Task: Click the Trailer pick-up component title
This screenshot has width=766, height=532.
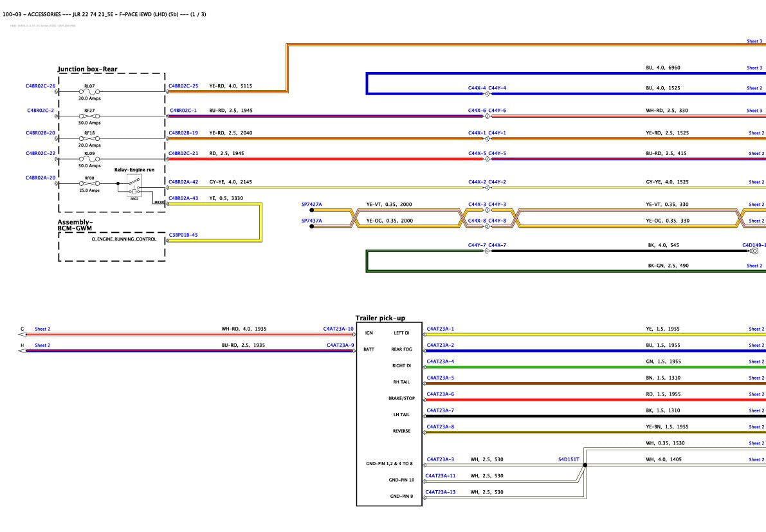Action: 380,318
